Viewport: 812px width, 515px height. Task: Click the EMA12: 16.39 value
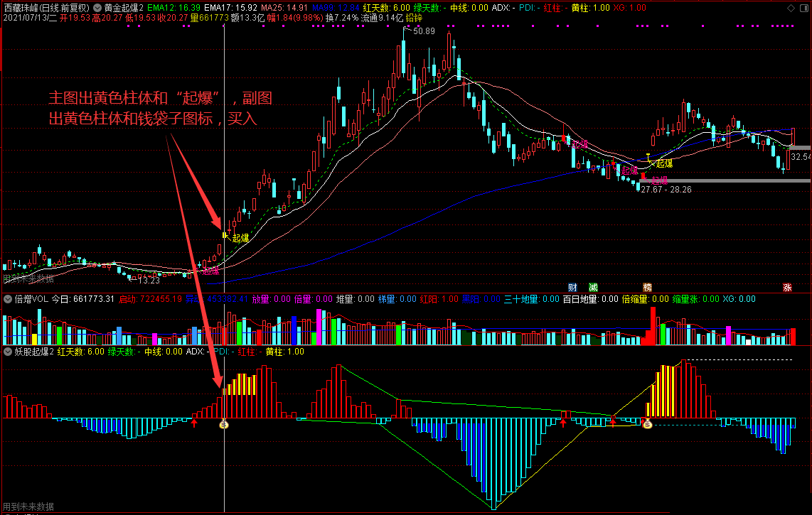tap(174, 8)
